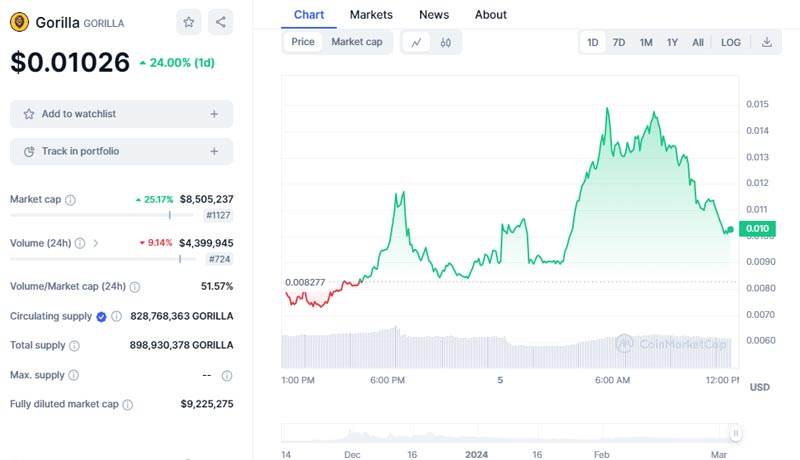Enable LOG scale on chart
Image resolution: width=800 pixels, height=460 pixels.
731,42
